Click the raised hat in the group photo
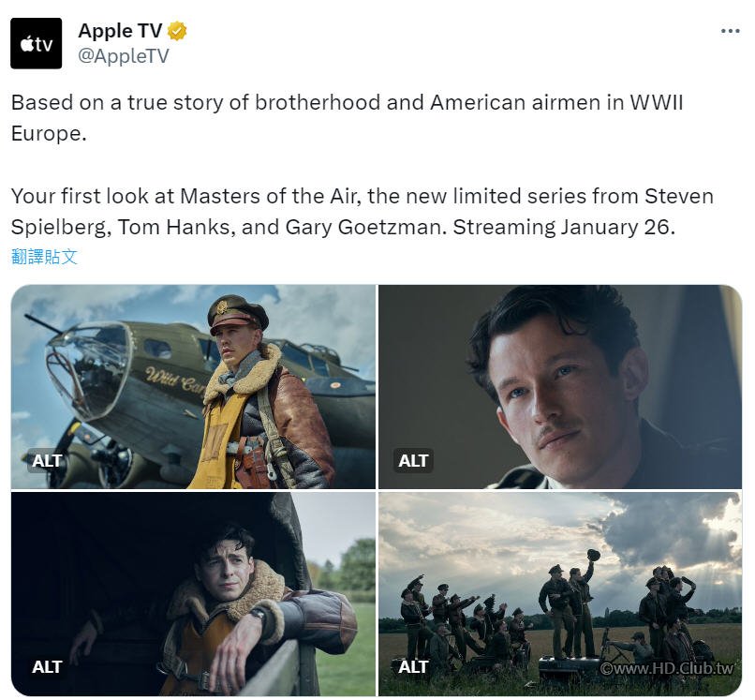 pos(594,555)
